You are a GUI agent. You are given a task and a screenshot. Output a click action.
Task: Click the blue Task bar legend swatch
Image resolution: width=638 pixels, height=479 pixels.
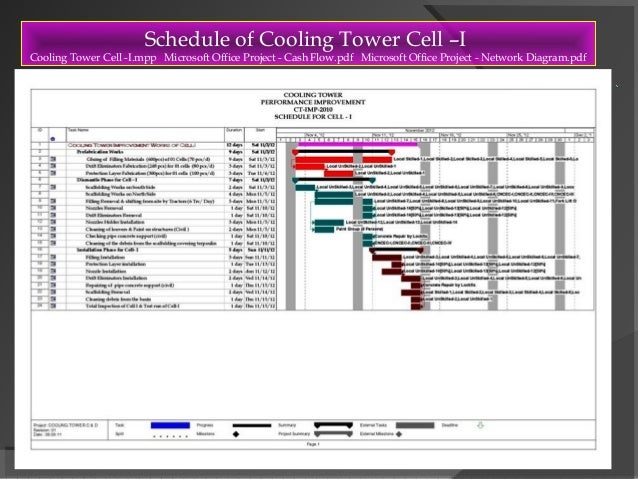170,425
